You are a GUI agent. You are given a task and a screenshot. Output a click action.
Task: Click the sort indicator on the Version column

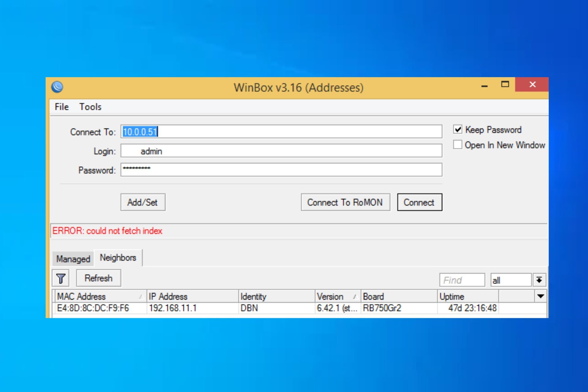click(x=355, y=296)
